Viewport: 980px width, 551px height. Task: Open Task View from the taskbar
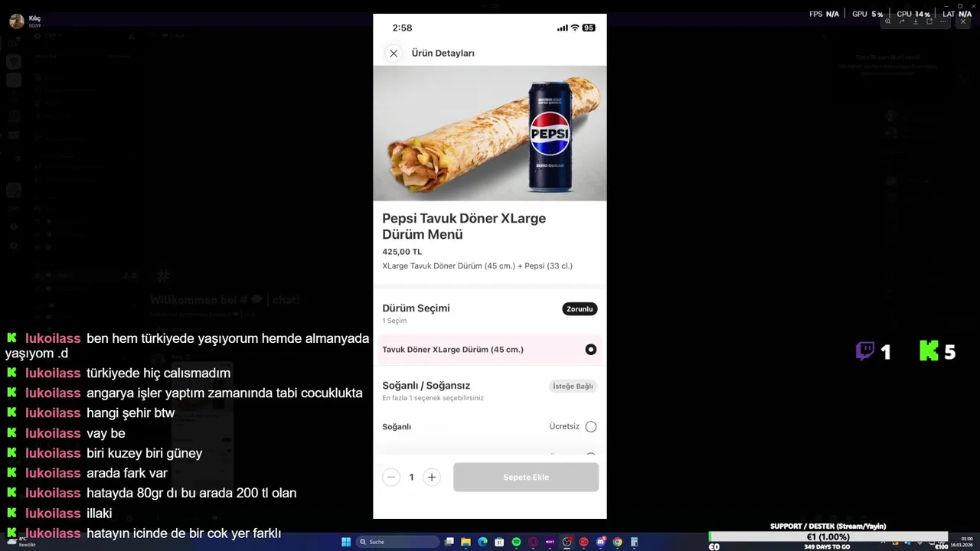[449, 542]
